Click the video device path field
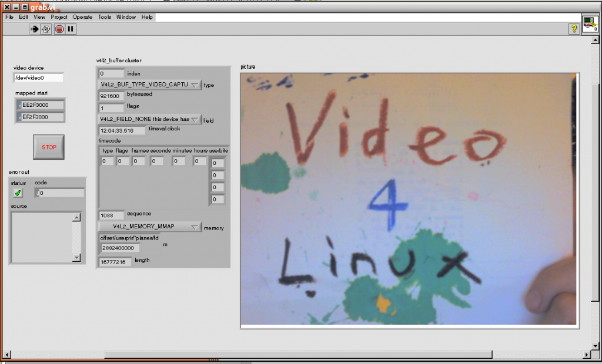602x364 pixels. pos(38,77)
